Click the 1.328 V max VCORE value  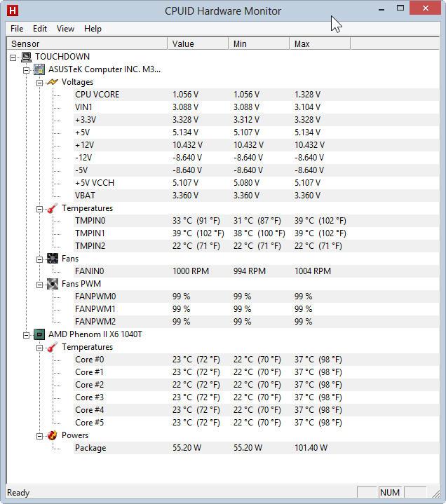point(307,95)
